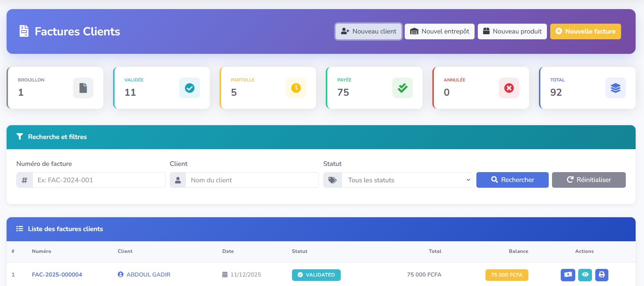Click the person icon beside client field

pyautogui.click(x=178, y=180)
